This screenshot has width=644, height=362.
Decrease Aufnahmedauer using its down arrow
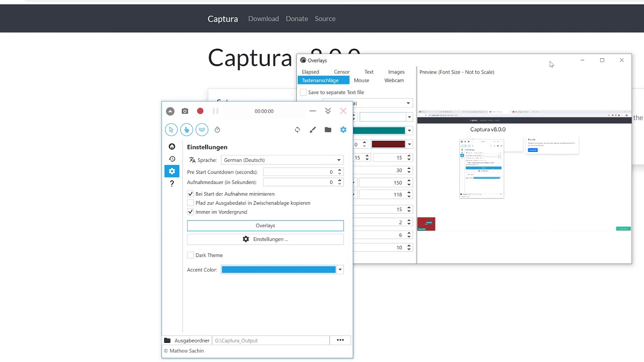[340, 185]
